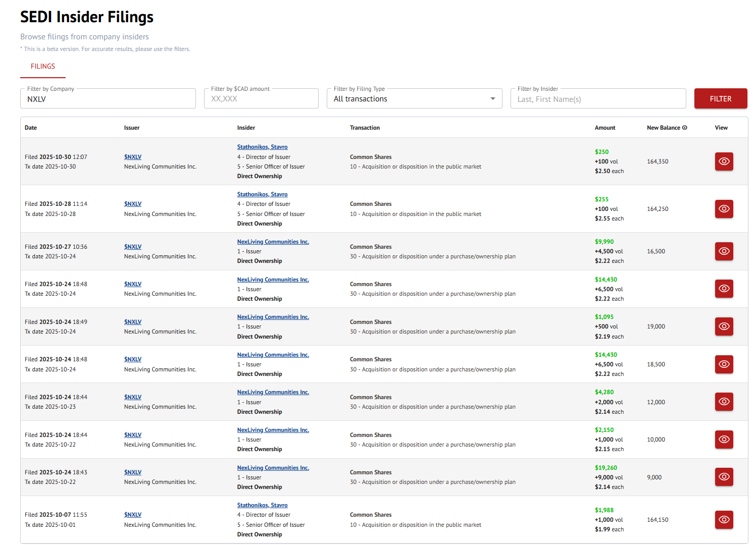
Task: Click the Insider column header
Action: [246, 128]
